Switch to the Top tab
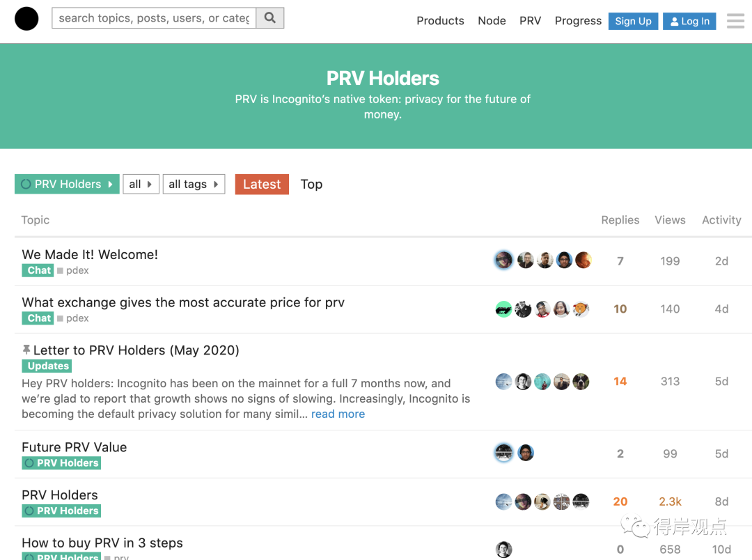 click(x=311, y=185)
